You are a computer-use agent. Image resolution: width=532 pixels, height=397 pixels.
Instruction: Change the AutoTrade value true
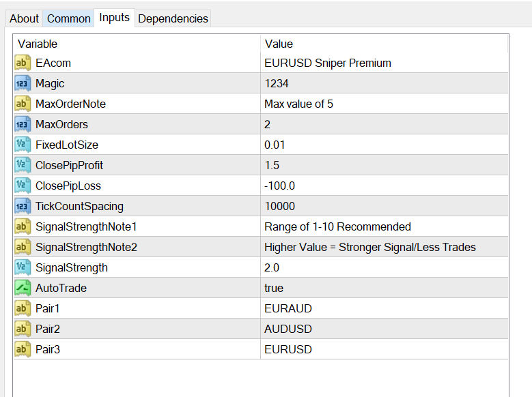coord(384,288)
